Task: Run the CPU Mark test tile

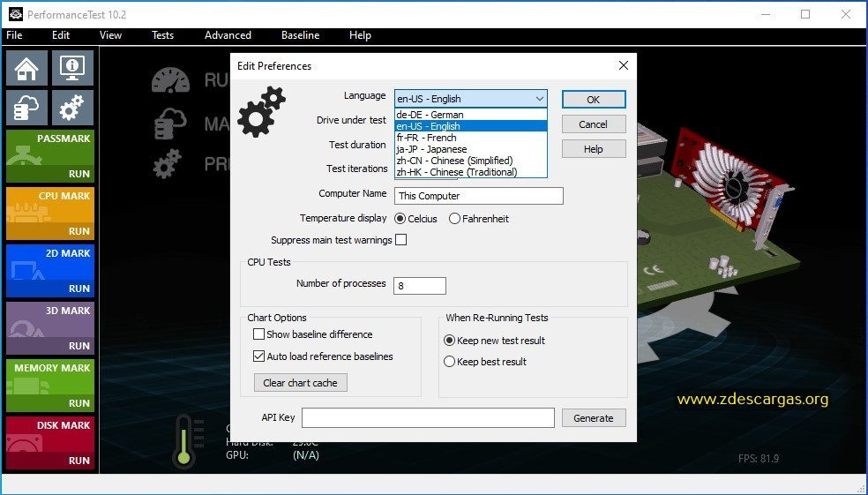Action: 49,214
